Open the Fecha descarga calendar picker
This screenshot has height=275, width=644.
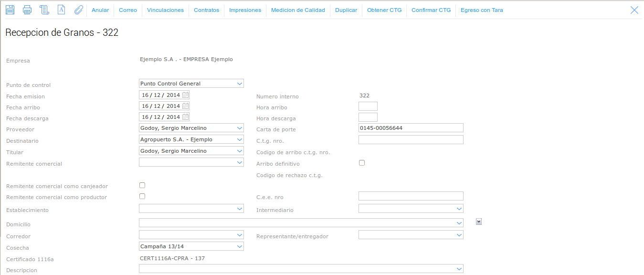(x=186, y=117)
